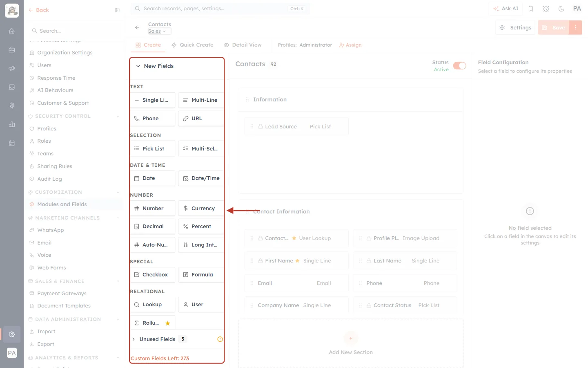Image resolution: width=588 pixels, height=368 pixels.
Task: Expand the Unused Fields section
Action: 134,339
